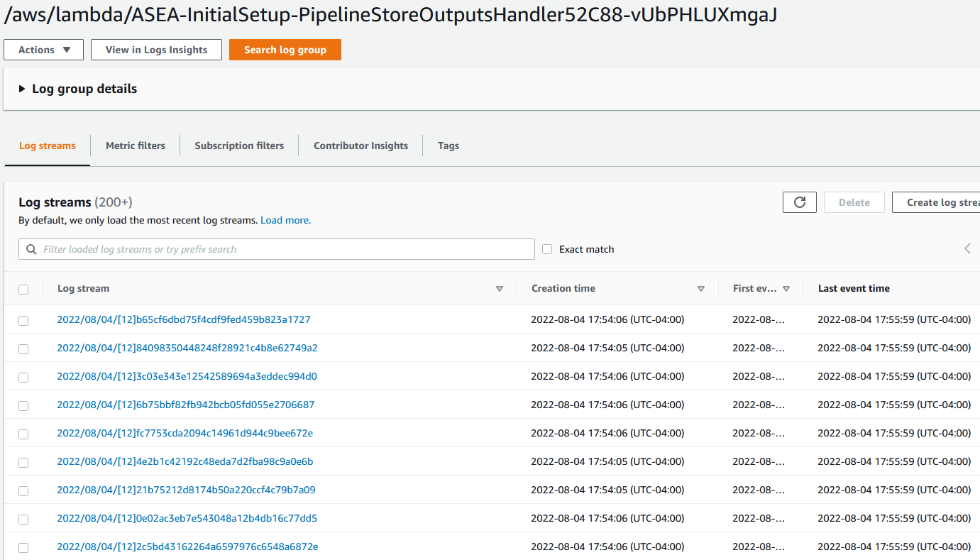The image size is (980, 560).
Task: Click the left pagination chevron
Action: coord(967,248)
